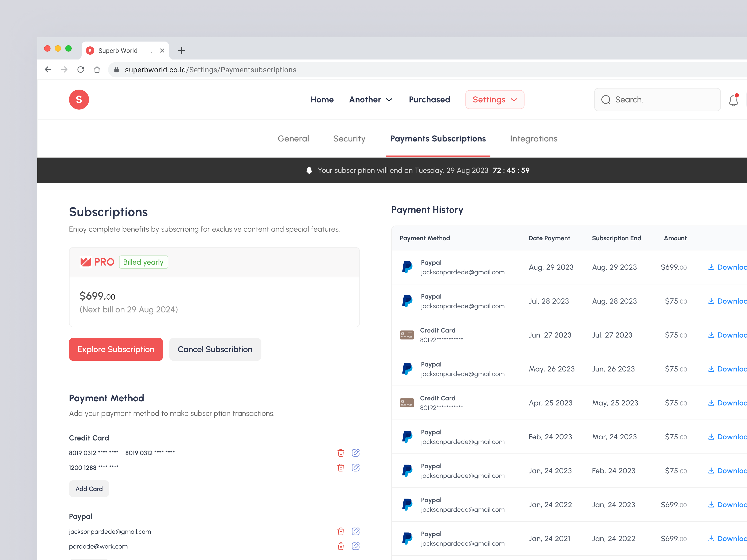Switch to the Security tab
This screenshot has width=747, height=560.
[x=349, y=138]
